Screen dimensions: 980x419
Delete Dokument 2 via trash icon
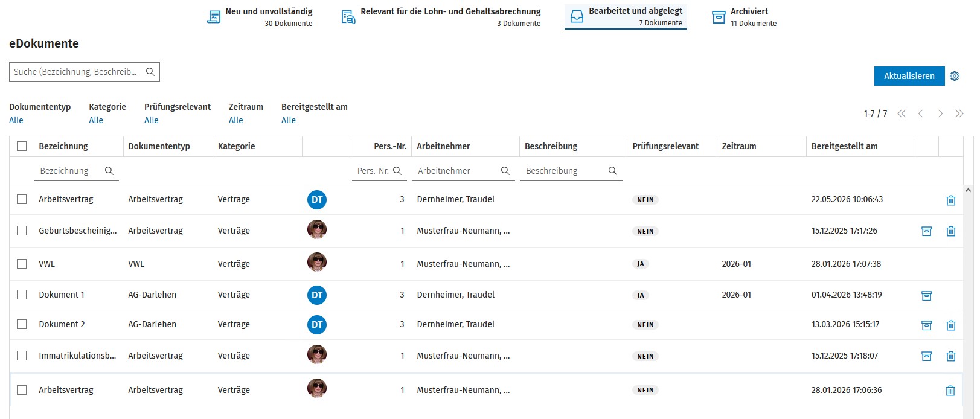(951, 325)
